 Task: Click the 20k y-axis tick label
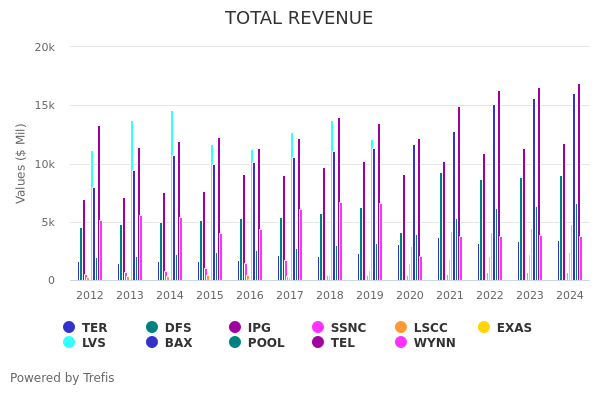pos(44,47)
